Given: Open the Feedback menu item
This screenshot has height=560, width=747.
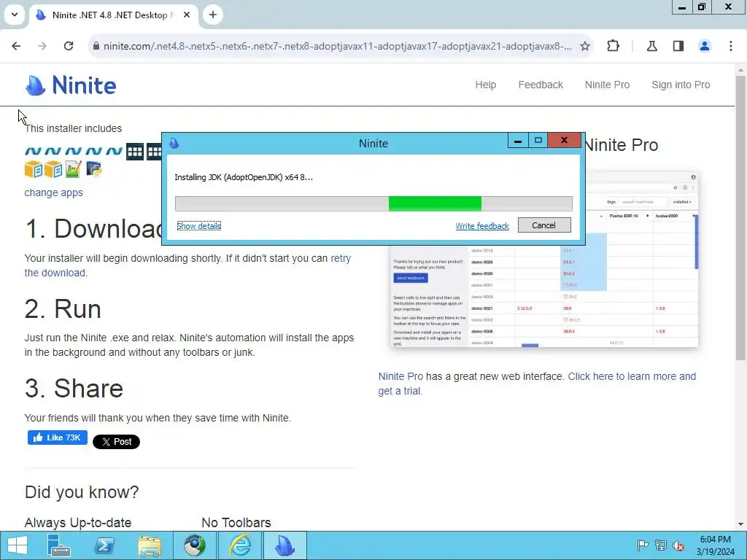Looking at the screenshot, I should [541, 85].
